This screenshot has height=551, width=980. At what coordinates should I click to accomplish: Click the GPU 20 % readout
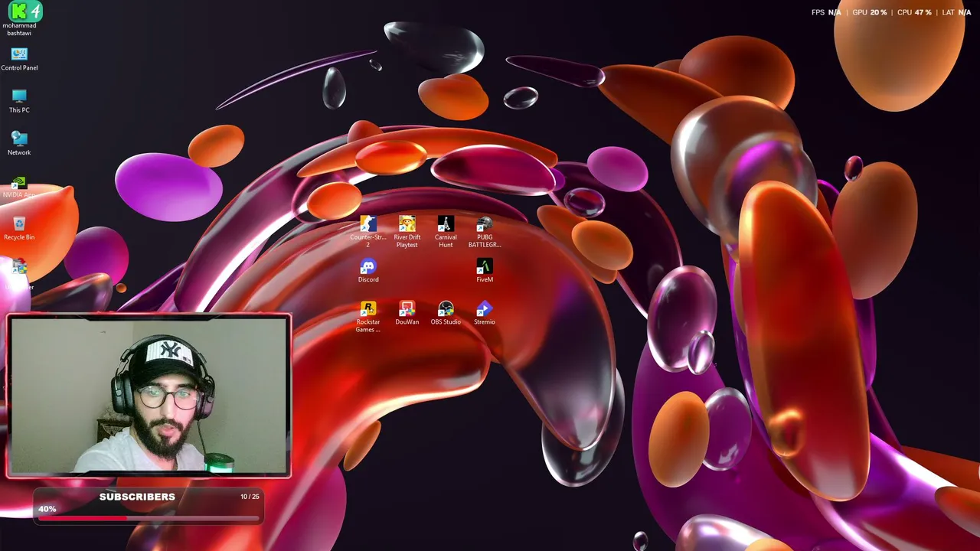click(870, 12)
